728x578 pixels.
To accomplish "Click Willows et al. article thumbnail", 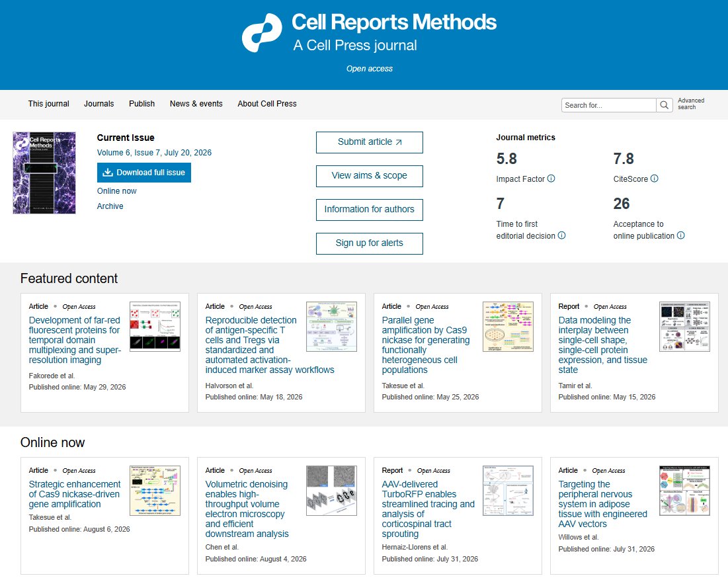I will coord(684,491).
